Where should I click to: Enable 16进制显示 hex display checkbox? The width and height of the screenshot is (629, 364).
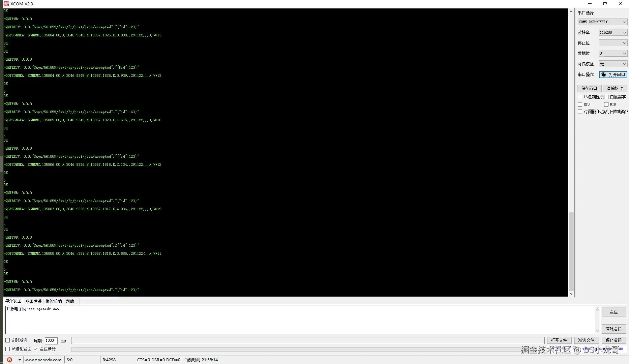coord(580,97)
